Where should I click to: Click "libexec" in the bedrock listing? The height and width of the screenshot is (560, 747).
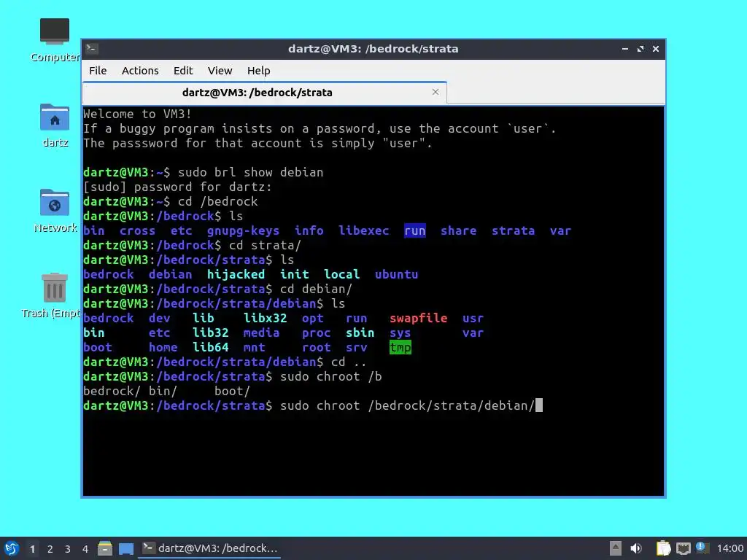coord(363,230)
